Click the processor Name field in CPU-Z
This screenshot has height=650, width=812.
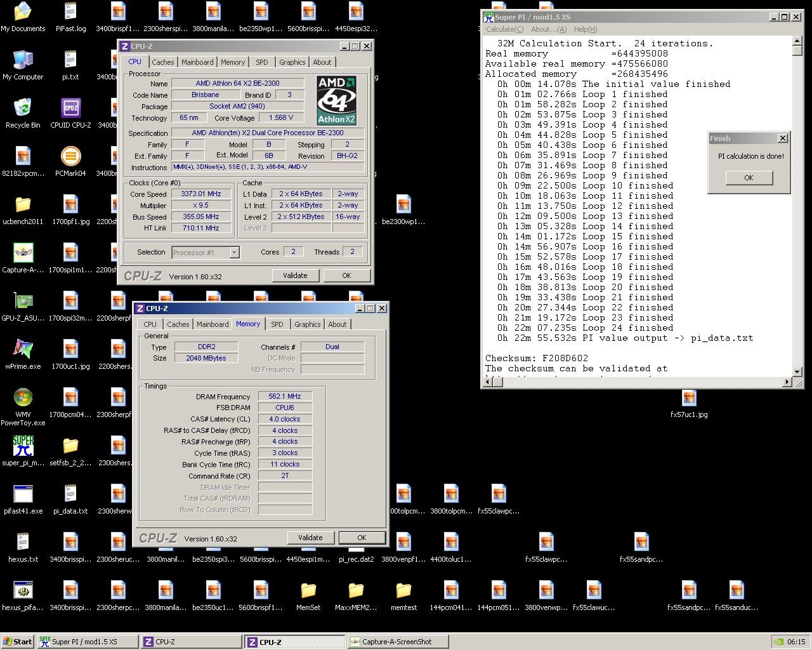click(237, 83)
